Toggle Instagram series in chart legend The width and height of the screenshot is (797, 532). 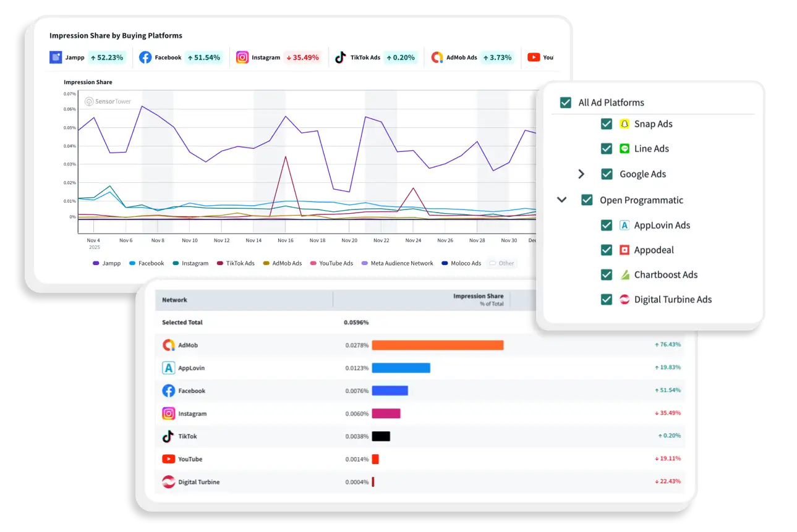(x=190, y=263)
